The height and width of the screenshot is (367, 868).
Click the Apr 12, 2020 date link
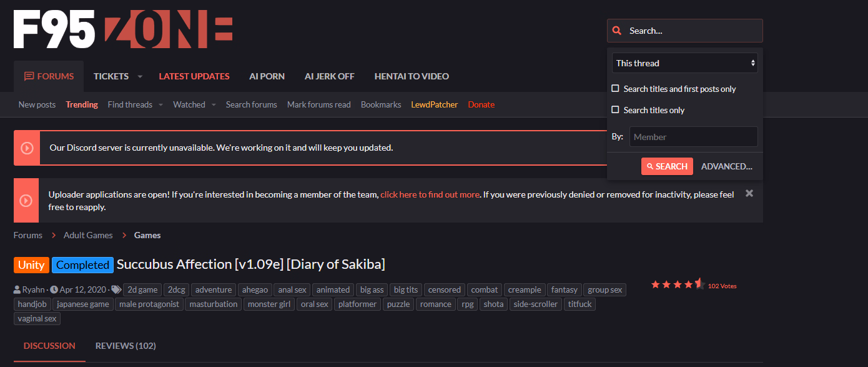coord(83,289)
